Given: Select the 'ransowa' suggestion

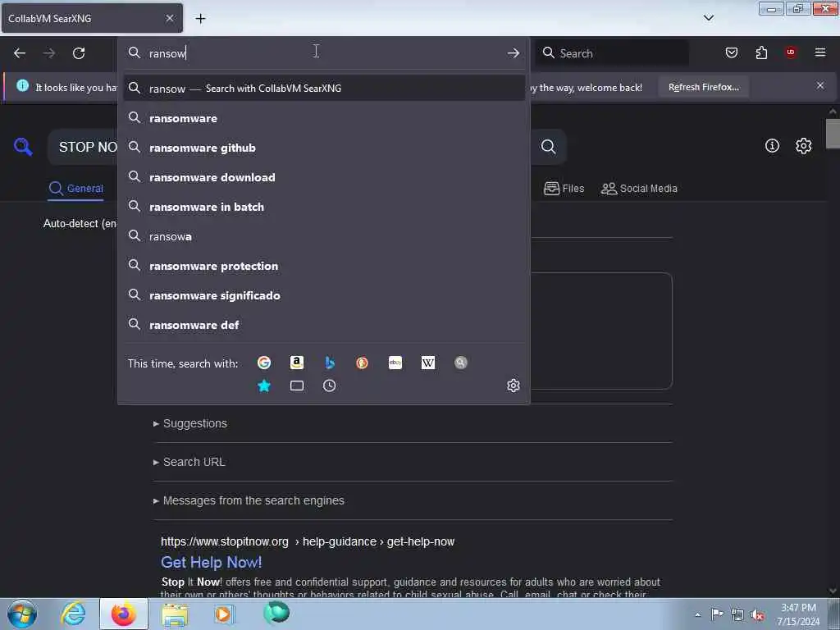Looking at the screenshot, I should (x=324, y=235).
